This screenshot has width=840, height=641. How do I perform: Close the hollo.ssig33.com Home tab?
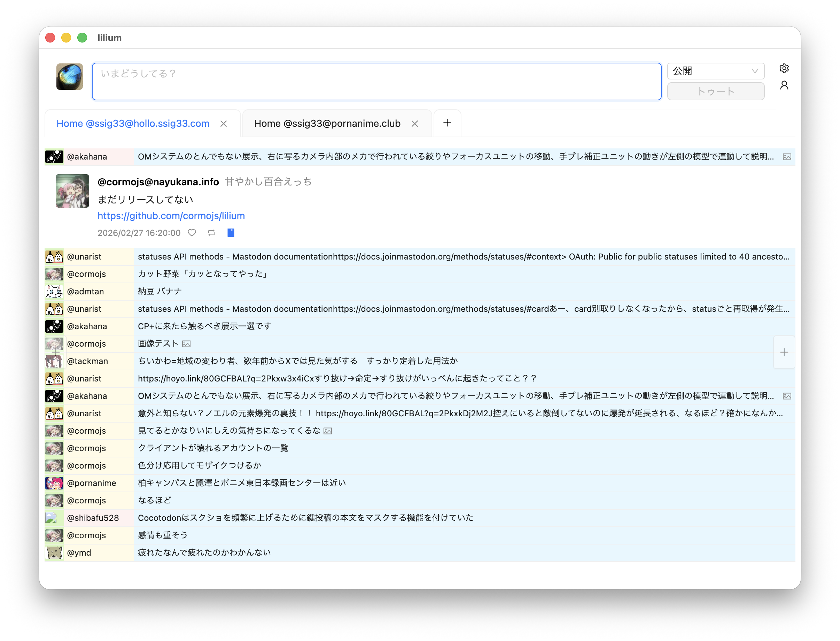coord(224,124)
